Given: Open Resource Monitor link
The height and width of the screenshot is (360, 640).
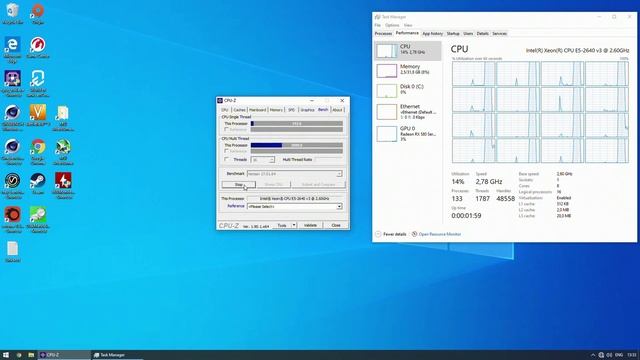Looking at the screenshot, I should coord(436,234).
